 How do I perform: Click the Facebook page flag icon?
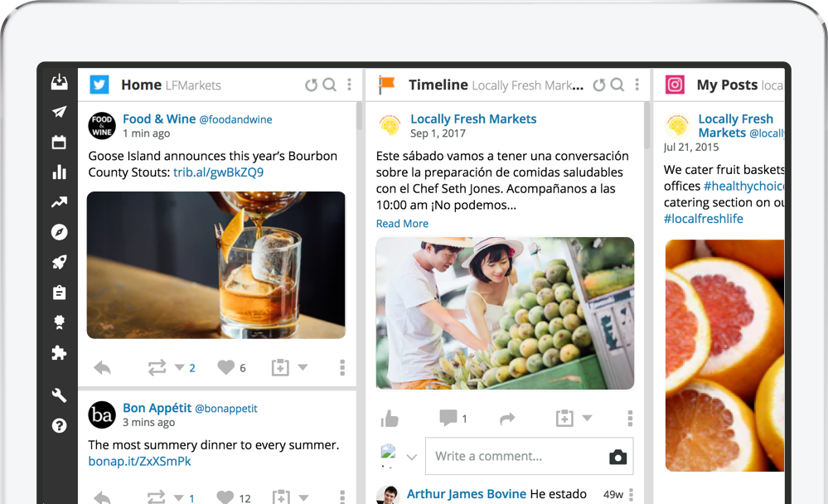387,85
